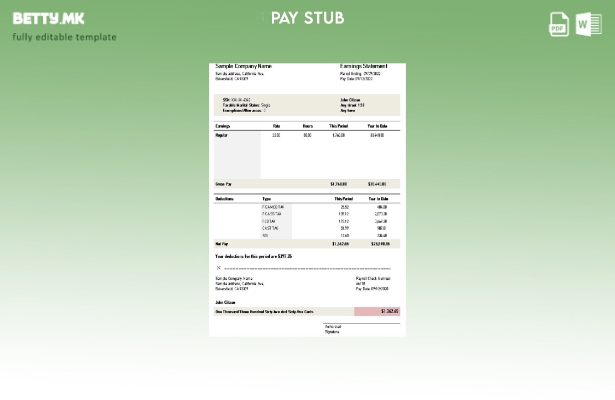
Task: Click the Word document format icon
Action: click(588, 25)
